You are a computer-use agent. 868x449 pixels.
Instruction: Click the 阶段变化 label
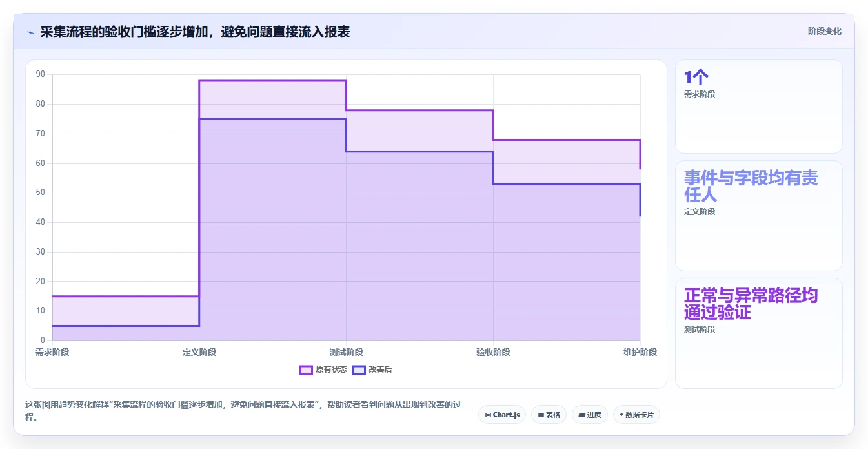click(824, 31)
